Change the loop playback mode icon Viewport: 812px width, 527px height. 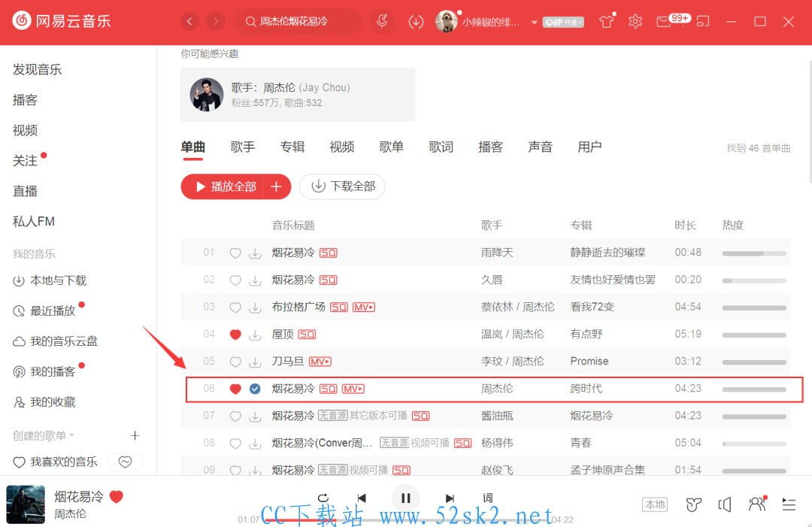pyautogui.click(x=323, y=498)
